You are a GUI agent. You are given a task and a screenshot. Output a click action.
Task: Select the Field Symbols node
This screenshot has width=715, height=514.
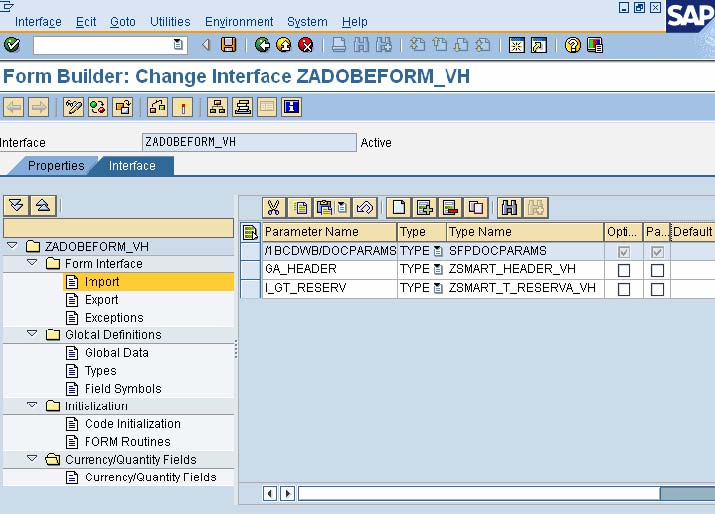coord(123,389)
